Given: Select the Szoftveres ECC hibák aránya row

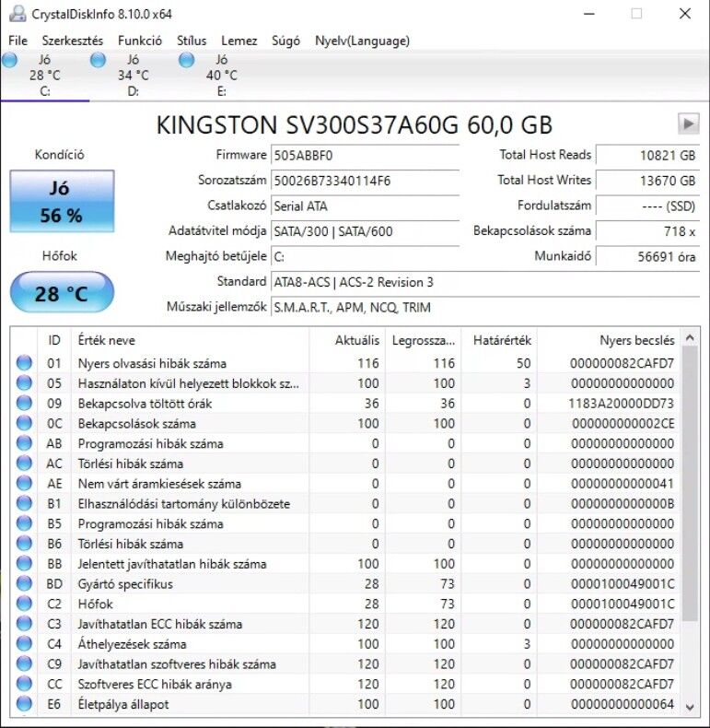Looking at the screenshot, I should coord(345,684).
